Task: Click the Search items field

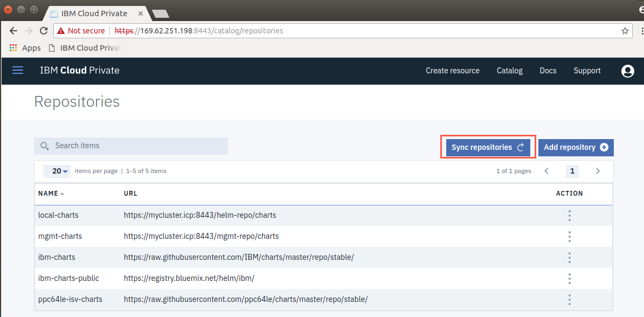Action: click(x=131, y=146)
